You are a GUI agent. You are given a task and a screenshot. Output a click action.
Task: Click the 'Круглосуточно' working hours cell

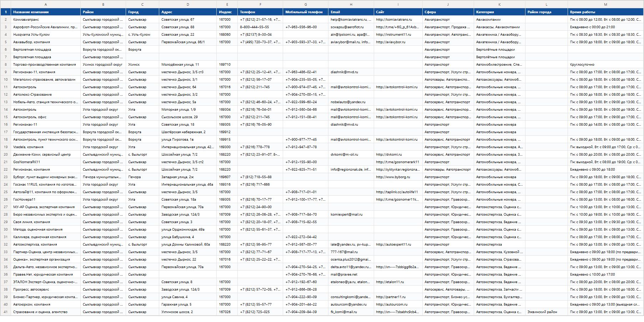pos(605,65)
